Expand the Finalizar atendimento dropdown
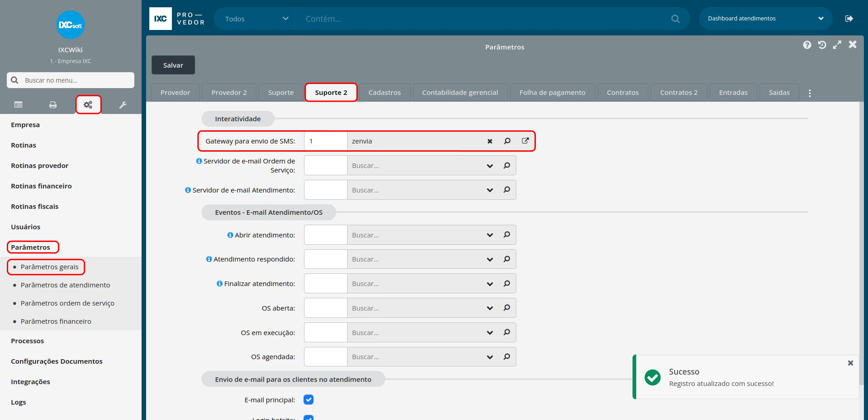Viewport: 868px width, 420px height. pyautogui.click(x=490, y=284)
